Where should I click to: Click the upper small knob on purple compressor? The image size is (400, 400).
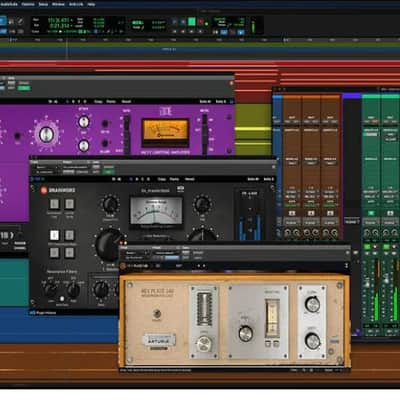[x=83, y=122]
